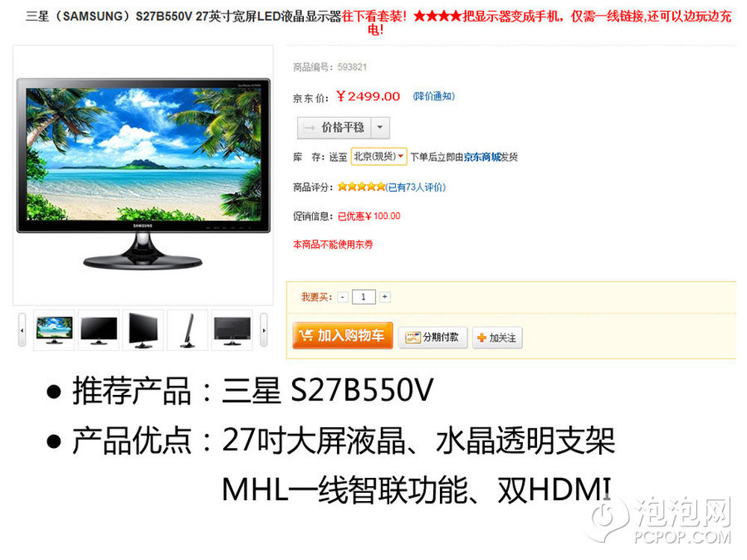
Task: Open the 京东商城 link
Action: [482, 157]
